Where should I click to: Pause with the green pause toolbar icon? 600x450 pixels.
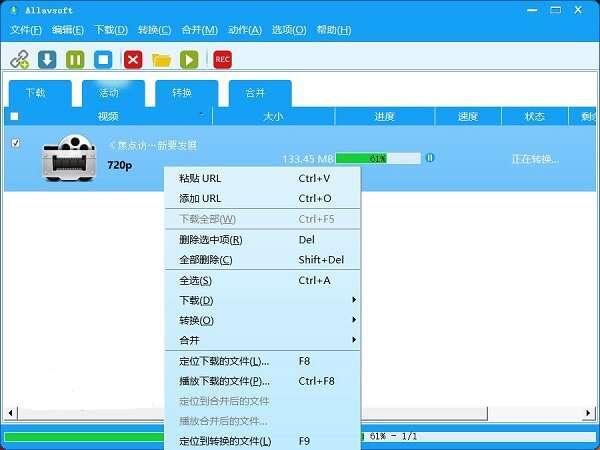point(75,59)
